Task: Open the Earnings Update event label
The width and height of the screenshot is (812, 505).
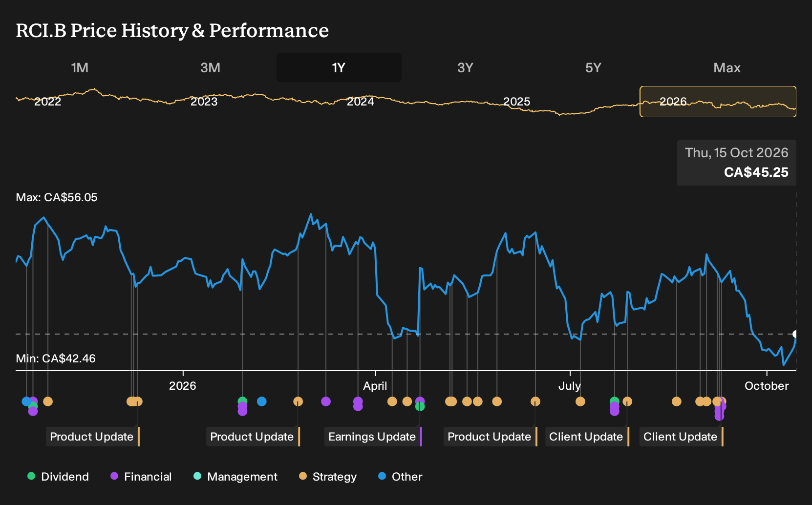Action: click(373, 437)
